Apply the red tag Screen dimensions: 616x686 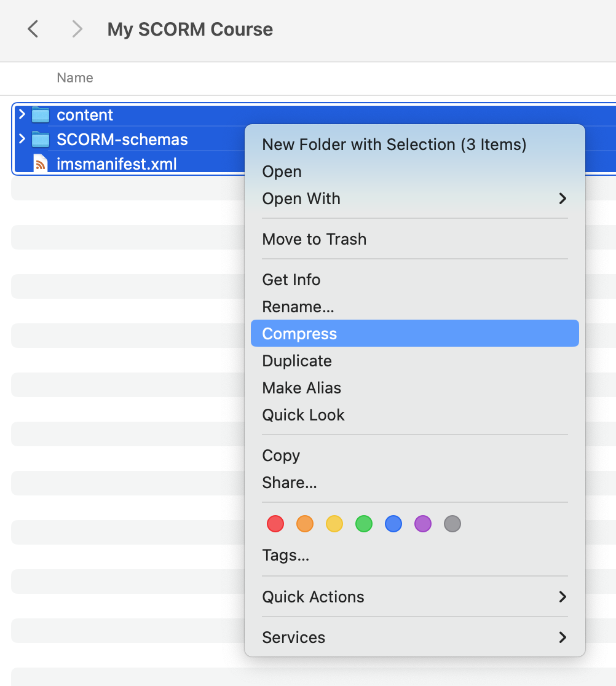pyautogui.click(x=275, y=524)
